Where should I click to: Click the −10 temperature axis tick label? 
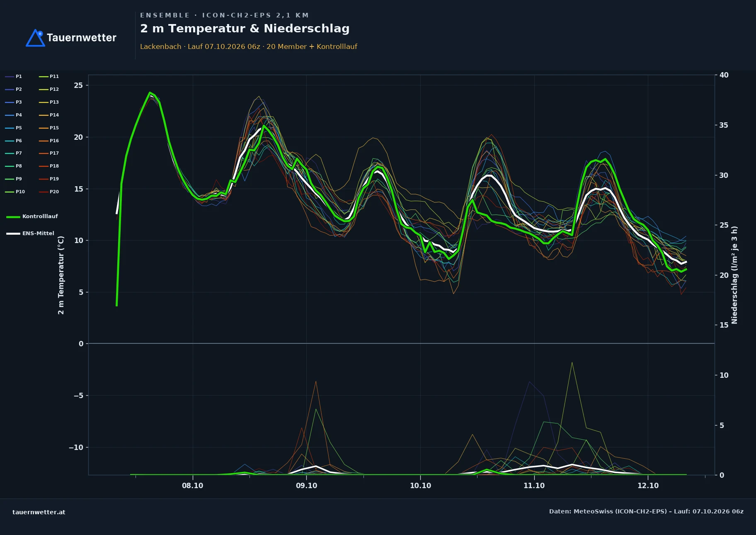(x=76, y=447)
